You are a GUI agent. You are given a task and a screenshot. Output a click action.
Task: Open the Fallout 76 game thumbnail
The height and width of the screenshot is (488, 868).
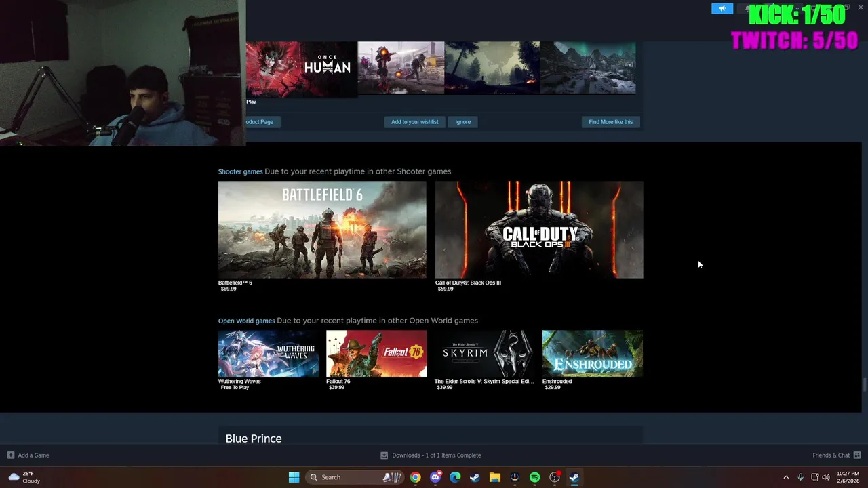[x=376, y=354]
